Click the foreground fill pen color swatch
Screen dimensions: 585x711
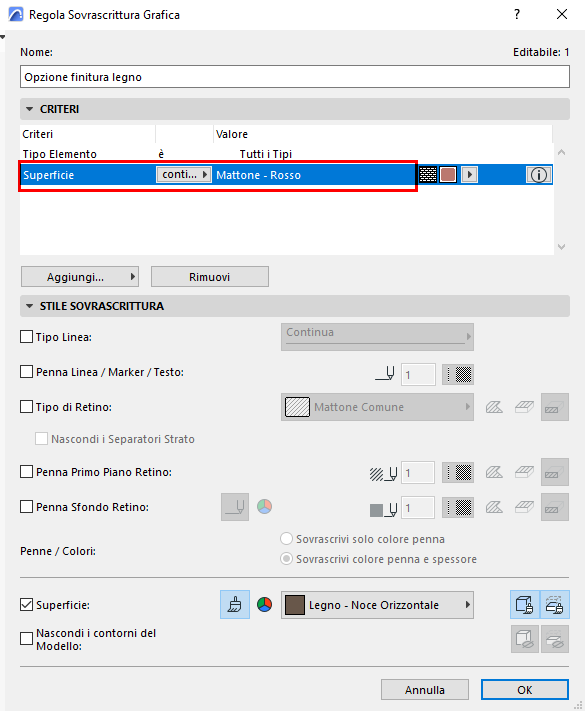[458, 472]
